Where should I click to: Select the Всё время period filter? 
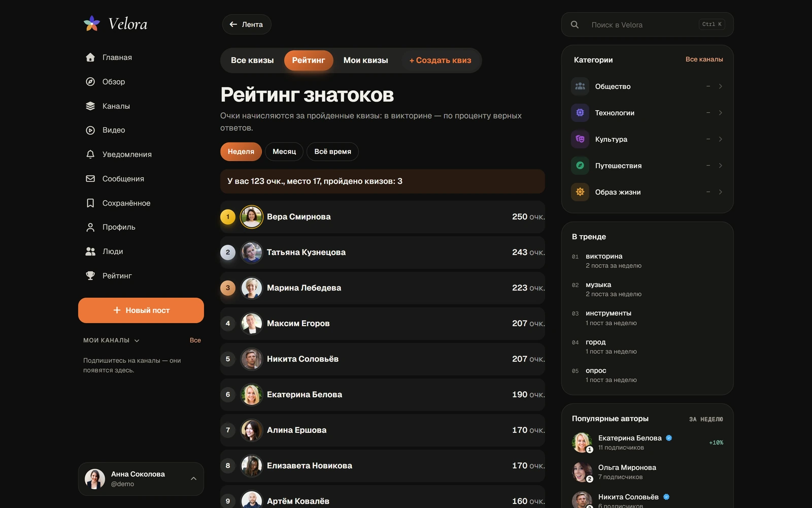click(x=332, y=151)
